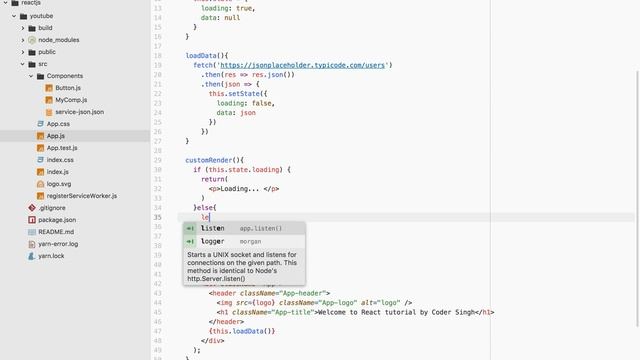Click the App.test.js file icon

coord(40,148)
